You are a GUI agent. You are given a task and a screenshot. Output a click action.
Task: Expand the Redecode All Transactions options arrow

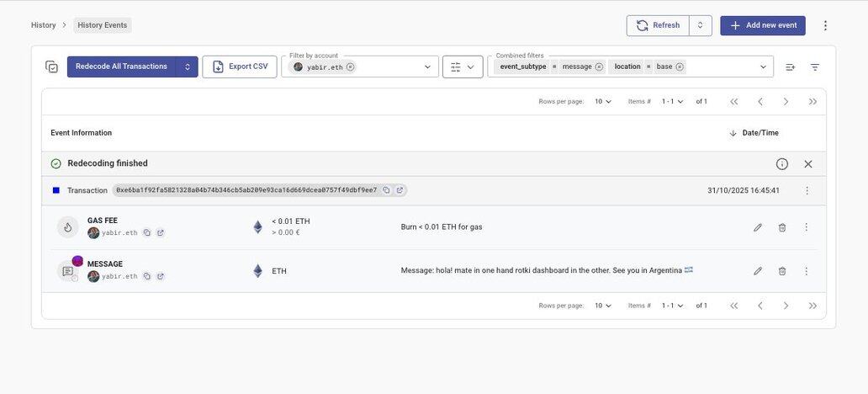(188, 67)
